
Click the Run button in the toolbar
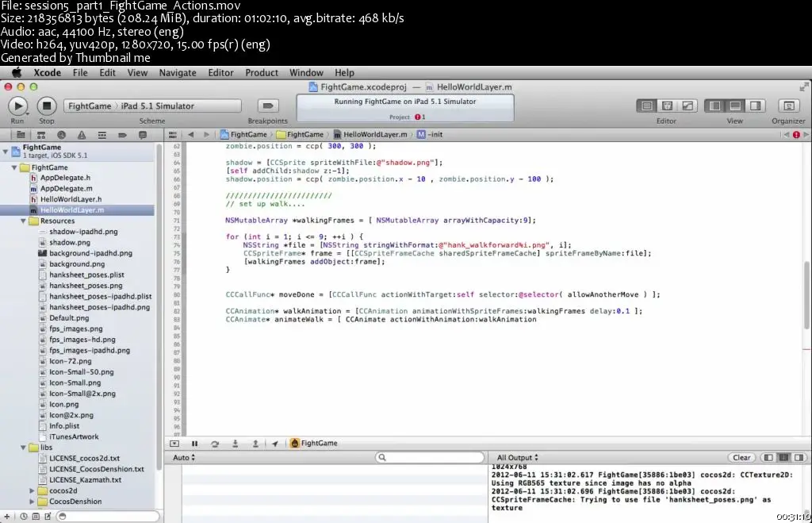17,106
